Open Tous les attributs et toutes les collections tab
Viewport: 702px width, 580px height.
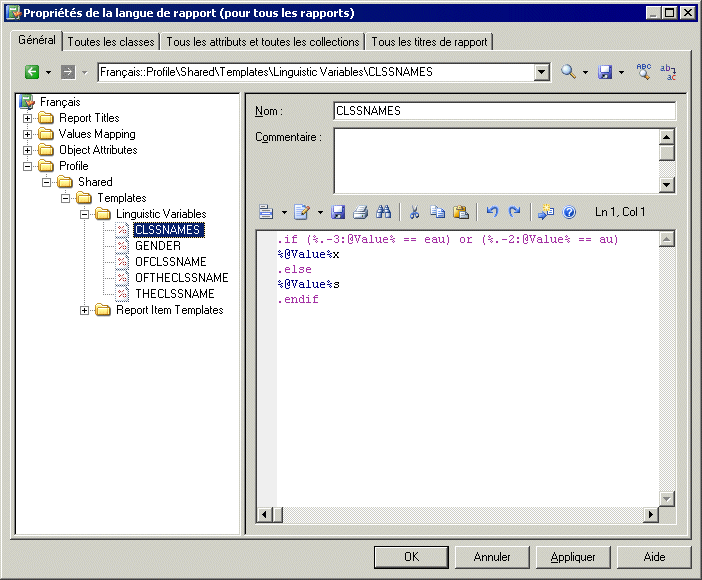pyautogui.click(x=263, y=42)
